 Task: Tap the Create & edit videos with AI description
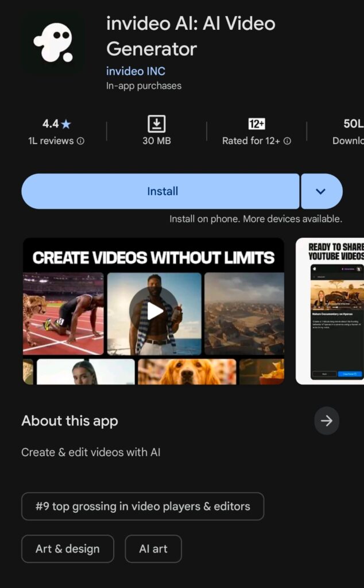pyautogui.click(x=91, y=452)
